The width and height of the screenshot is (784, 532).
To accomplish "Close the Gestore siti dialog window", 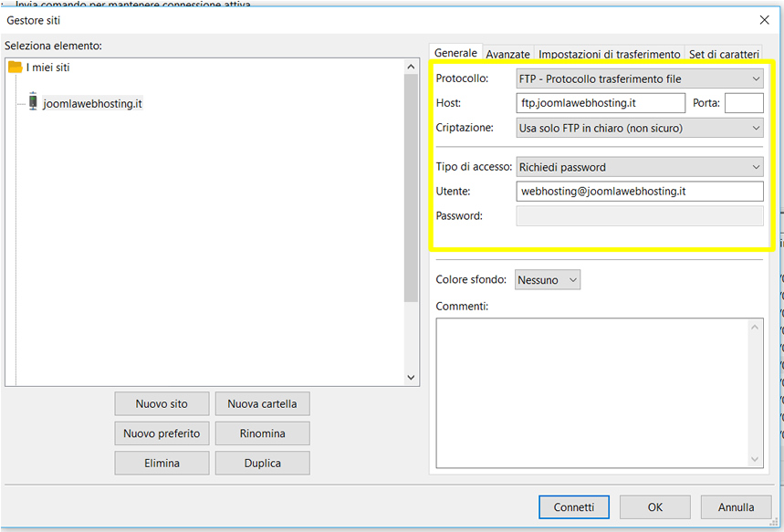I will (764, 19).
